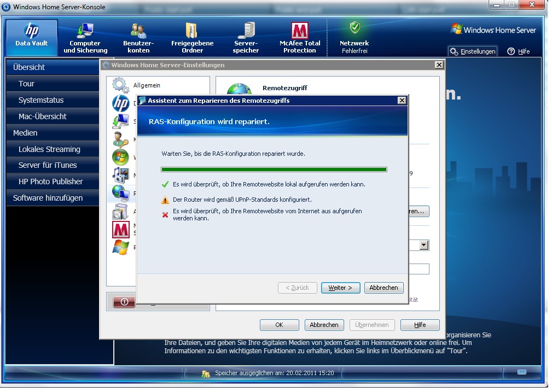The image size is (552, 392).
Task: Close the Windows Home Server-Einstellungen dialog
Action: (439, 65)
